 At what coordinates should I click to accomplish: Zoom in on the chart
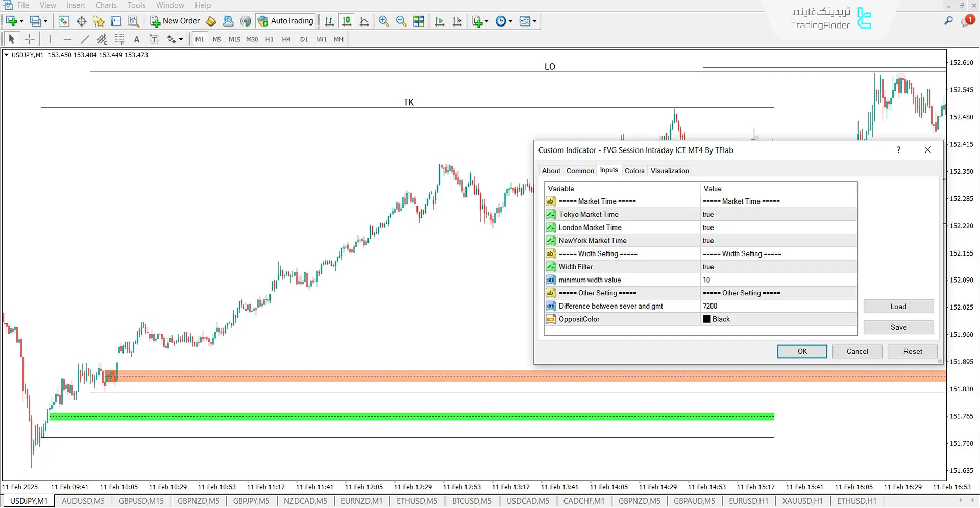click(x=384, y=21)
